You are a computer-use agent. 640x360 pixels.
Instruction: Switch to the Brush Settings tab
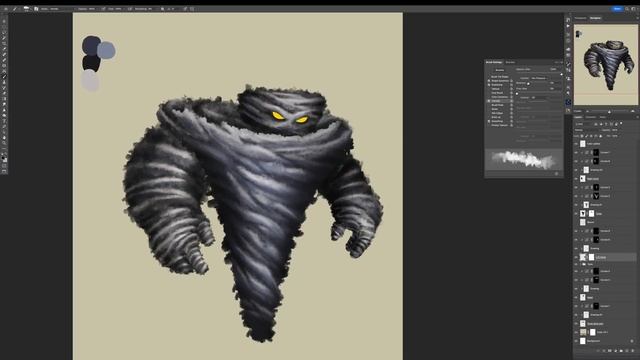(x=494, y=62)
